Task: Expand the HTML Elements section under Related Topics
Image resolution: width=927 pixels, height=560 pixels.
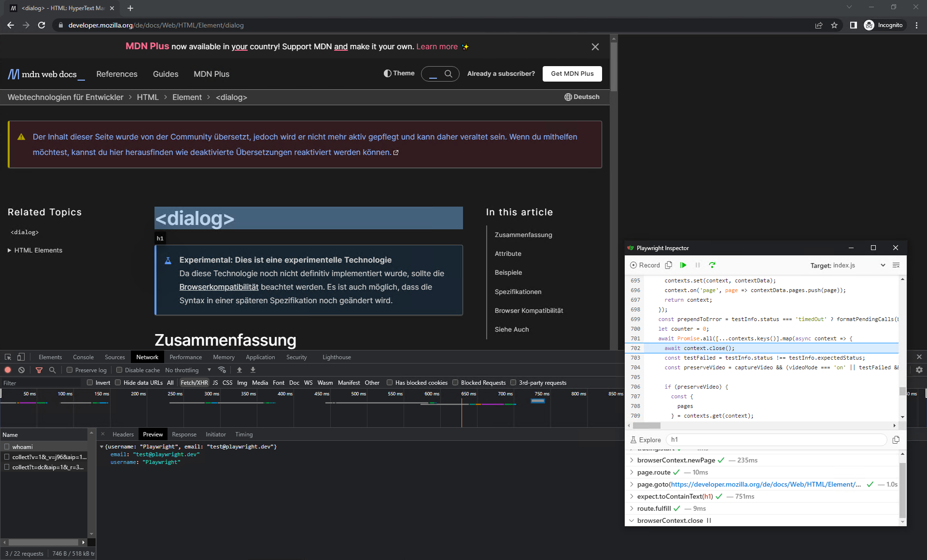Action: click(9, 250)
